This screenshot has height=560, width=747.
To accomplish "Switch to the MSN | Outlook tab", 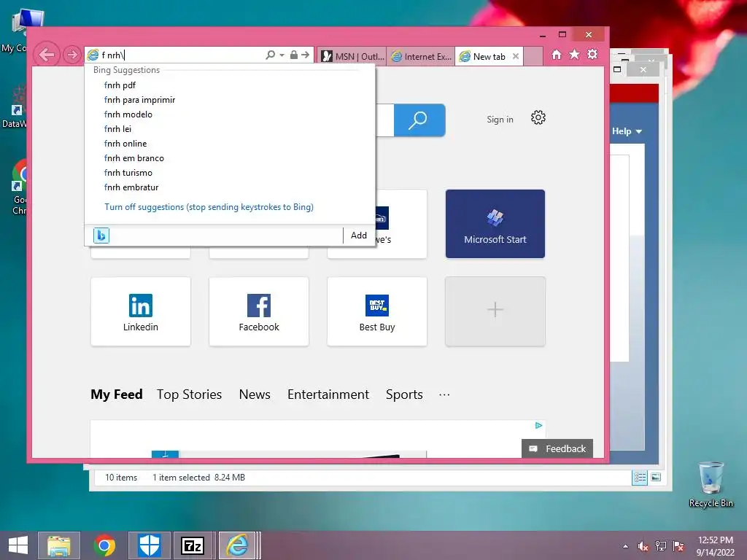I will (352, 56).
